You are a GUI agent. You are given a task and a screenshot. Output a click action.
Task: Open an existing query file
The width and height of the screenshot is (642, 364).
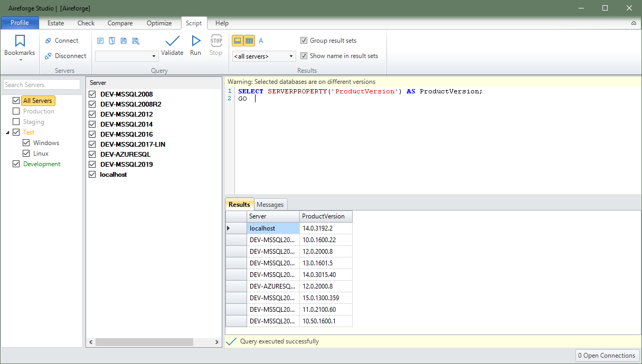[x=111, y=41]
